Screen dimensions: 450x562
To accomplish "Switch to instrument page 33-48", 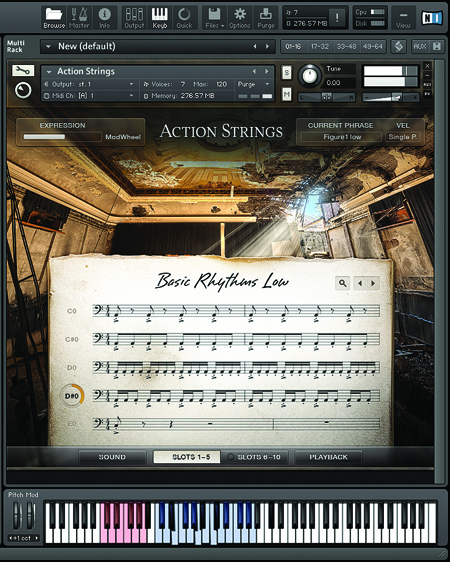I will click(x=346, y=47).
